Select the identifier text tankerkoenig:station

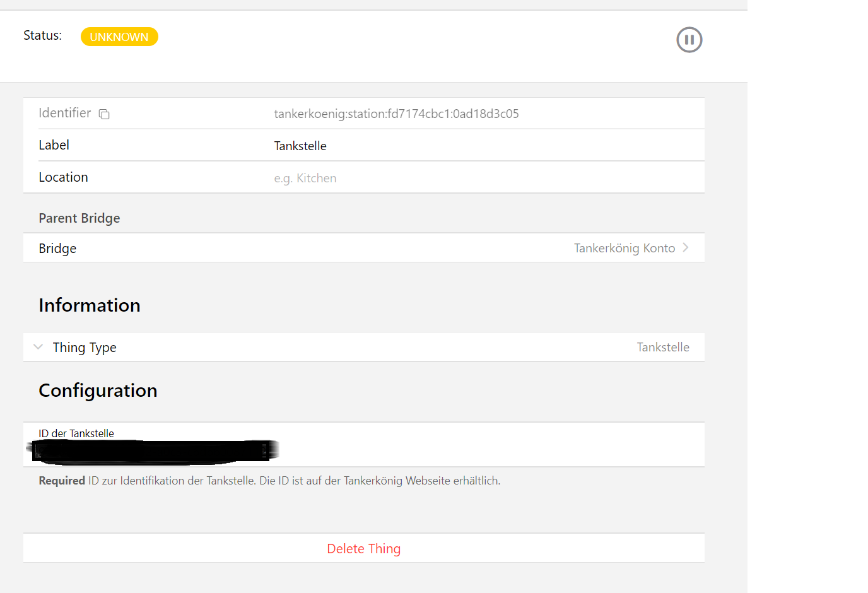coord(396,114)
